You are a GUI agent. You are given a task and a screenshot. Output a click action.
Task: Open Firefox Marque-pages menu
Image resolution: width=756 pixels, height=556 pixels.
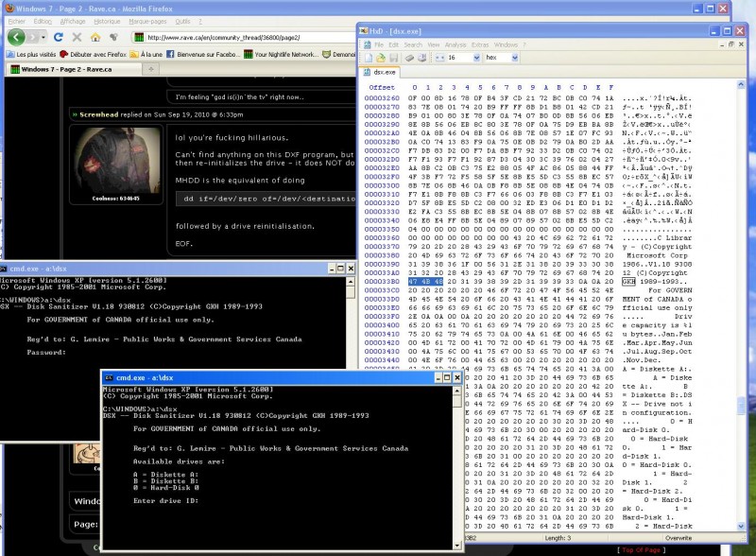pos(147,21)
